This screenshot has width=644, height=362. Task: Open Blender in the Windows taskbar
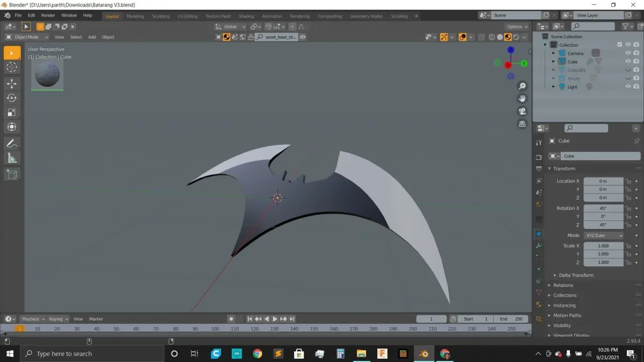tap(424, 353)
